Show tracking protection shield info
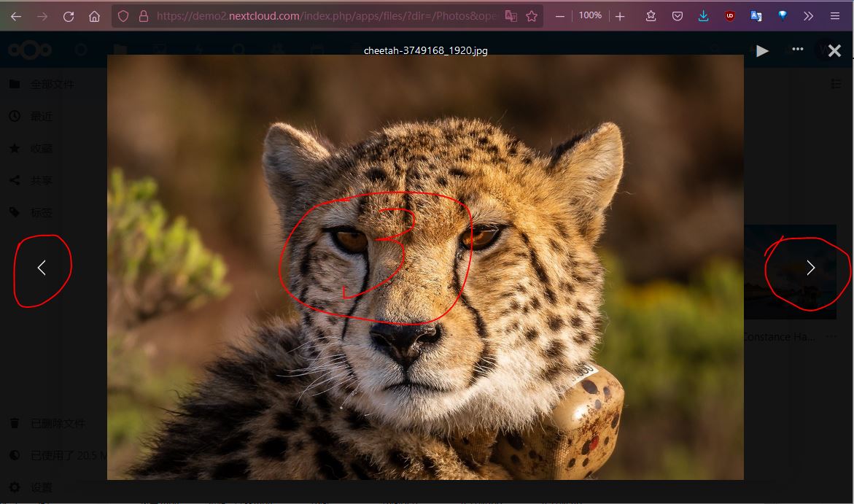Viewport: 854px width, 504px height. coord(123,16)
